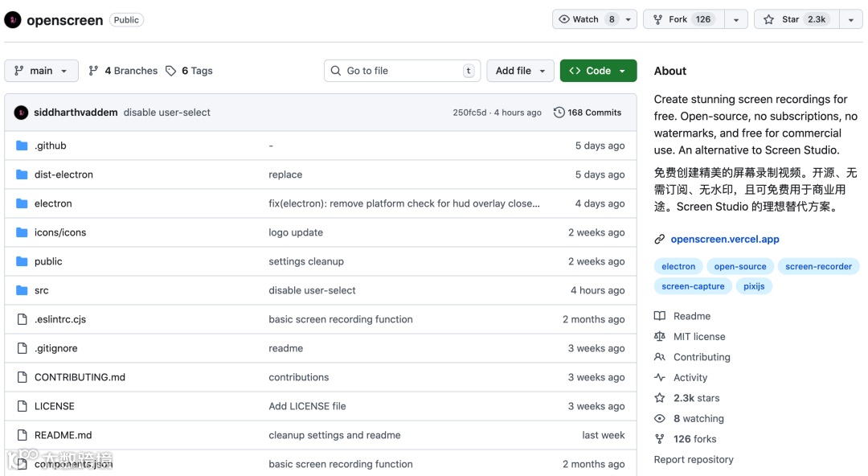Click the scale icon next to MIT license

tap(659, 336)
